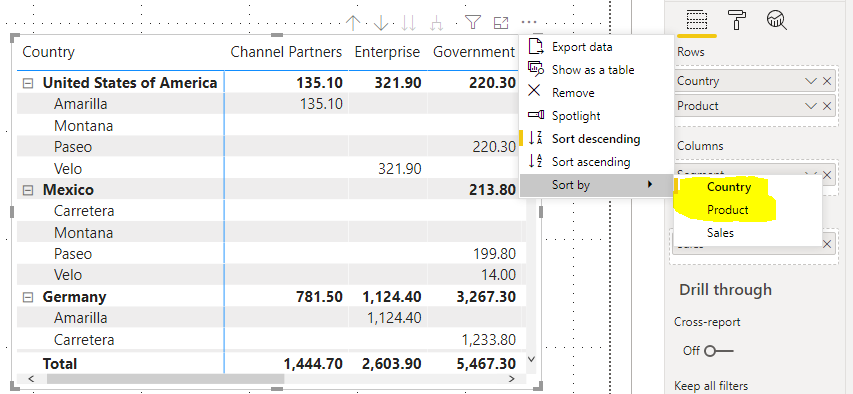853x394 pixels.
Task: Click the Product field well in Rows
Action: coord(755,106)
